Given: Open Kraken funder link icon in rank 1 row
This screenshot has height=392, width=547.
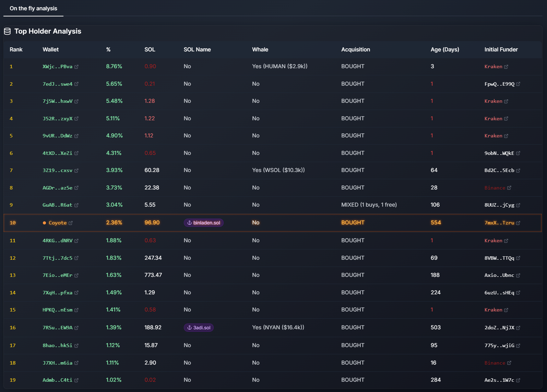Looking at the screenshot, I should [x=506, y=67].
